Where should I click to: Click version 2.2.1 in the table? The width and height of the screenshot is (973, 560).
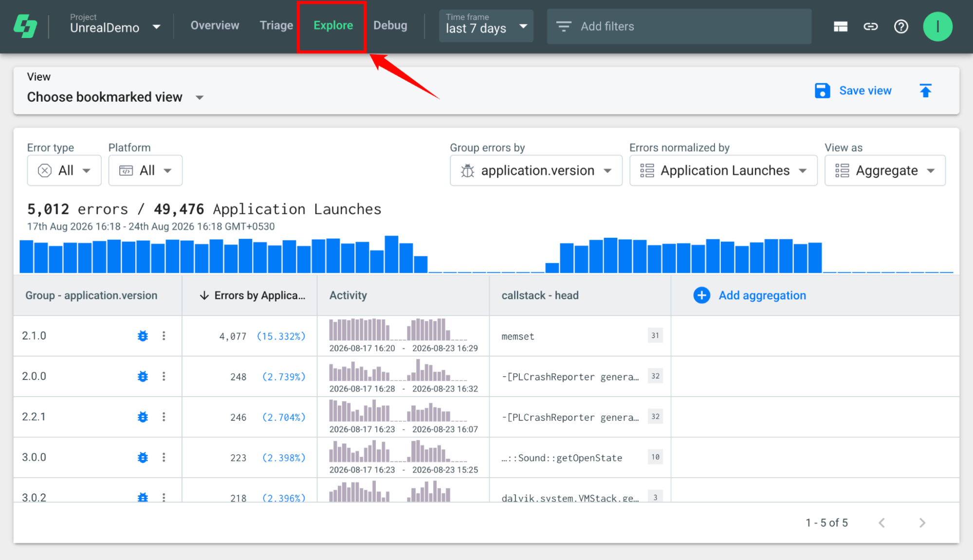(x=34, y=417)
